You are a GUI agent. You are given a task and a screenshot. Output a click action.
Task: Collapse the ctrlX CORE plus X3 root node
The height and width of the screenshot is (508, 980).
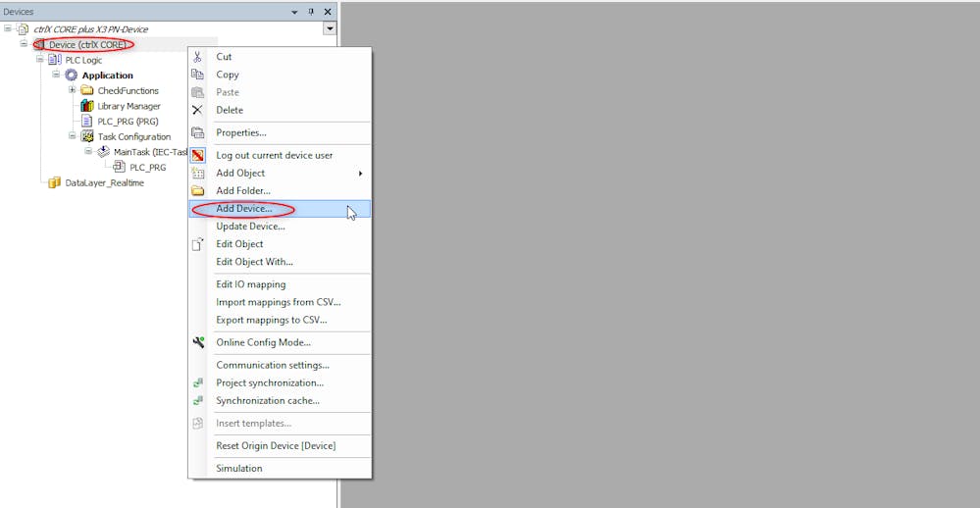tap(8, 28)
